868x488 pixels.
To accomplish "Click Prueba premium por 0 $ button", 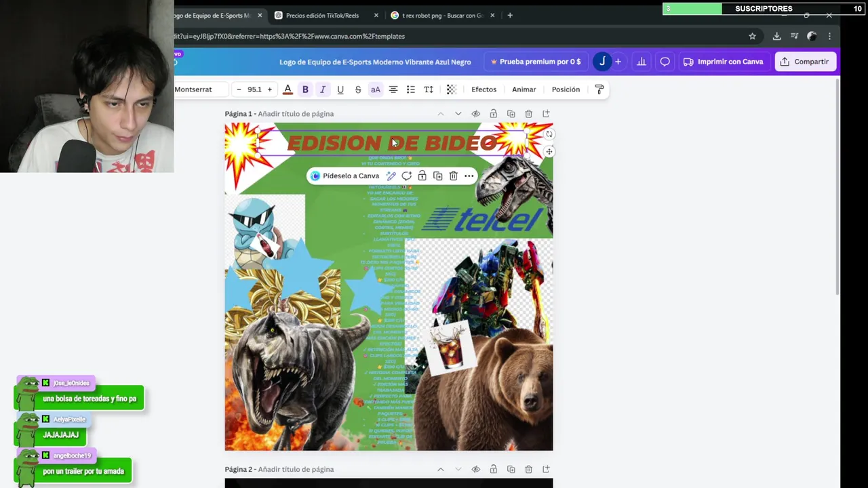I will [536, 62].
